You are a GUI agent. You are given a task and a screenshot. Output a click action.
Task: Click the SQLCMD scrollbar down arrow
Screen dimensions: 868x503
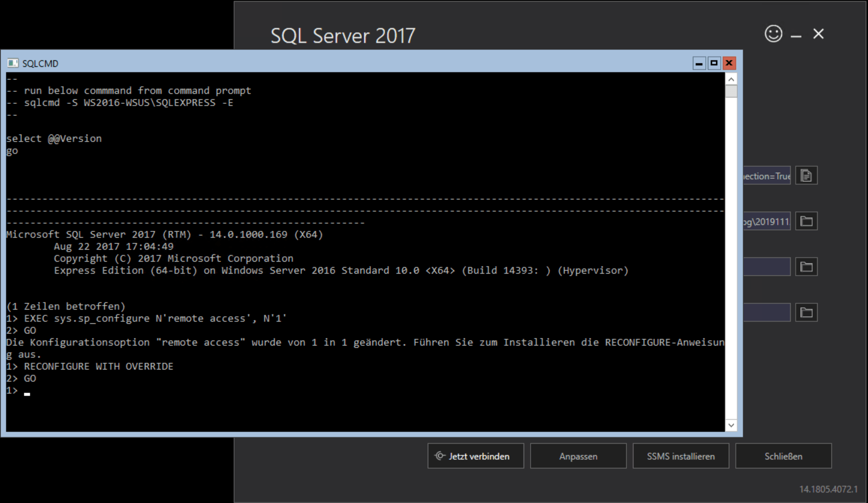click(731, 426)
